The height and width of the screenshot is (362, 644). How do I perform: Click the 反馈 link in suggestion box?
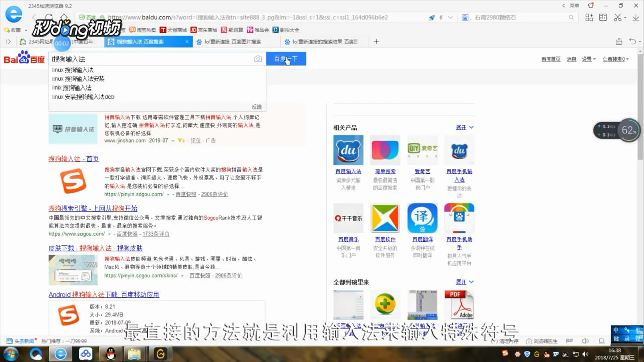click(x=257, y=107)
